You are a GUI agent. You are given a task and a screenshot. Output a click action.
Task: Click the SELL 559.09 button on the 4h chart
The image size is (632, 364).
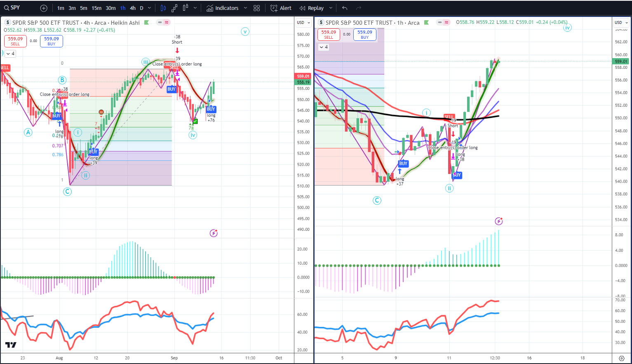[15, 41]
